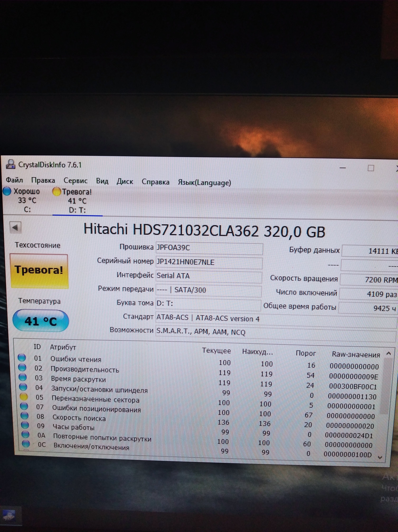
Task: Select the D: T: drive tab marked Тревога!
Action: pos(77,201)
